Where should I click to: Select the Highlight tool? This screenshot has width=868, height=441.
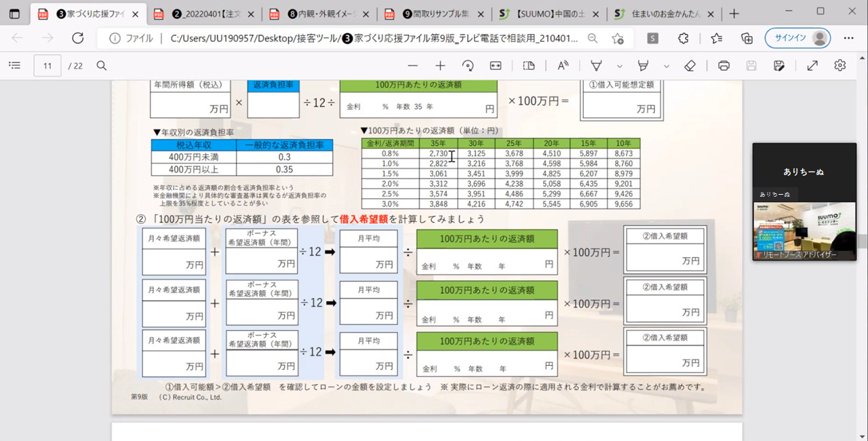(x=643, y=66)
